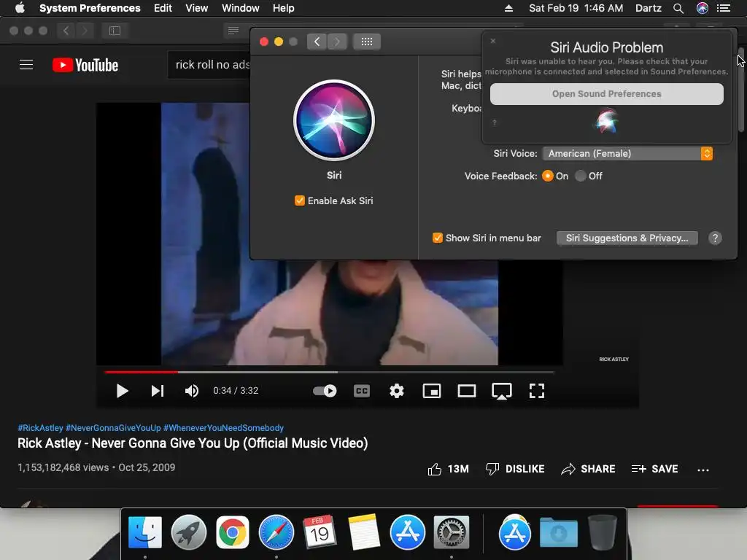This screenshot has width=747, height=560.
Task: Like the video with thumbs up
Action: coord(448,469)
